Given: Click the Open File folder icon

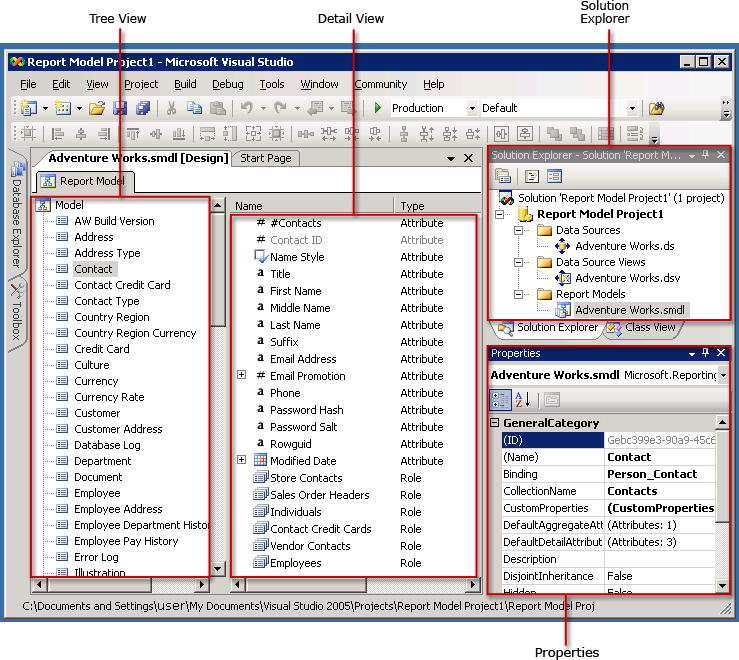Looking at the screenshot, I should tap(97, 108).
